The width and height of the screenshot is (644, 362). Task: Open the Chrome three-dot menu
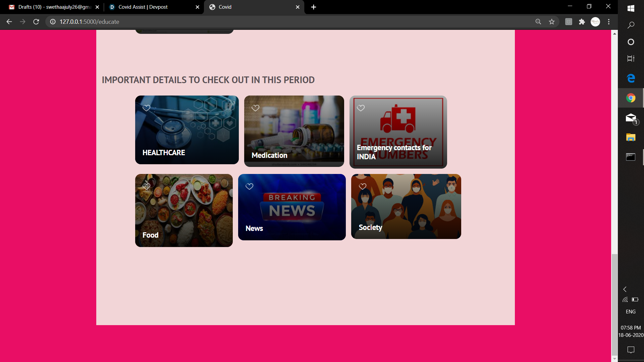point(609,22)
